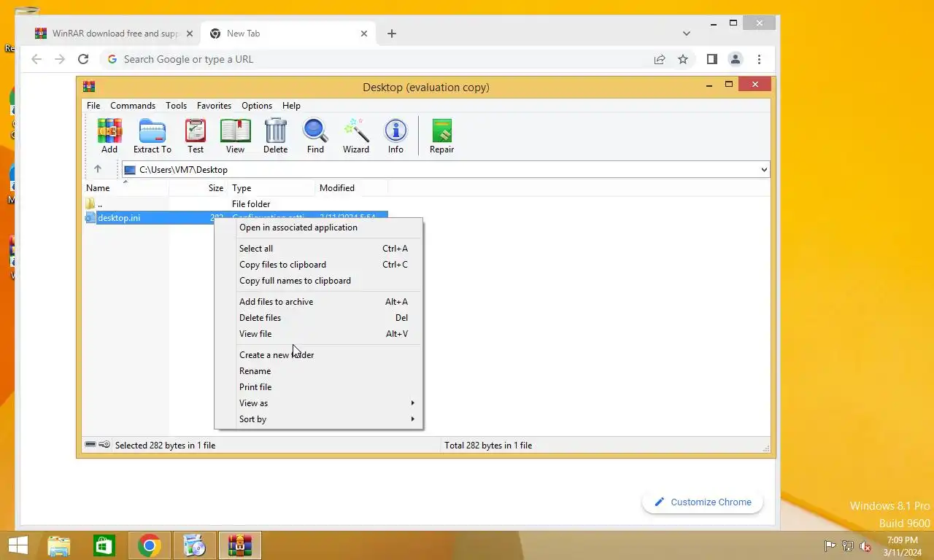Select the parent folder '..' row
934x560 pixels.
point(235,204)
